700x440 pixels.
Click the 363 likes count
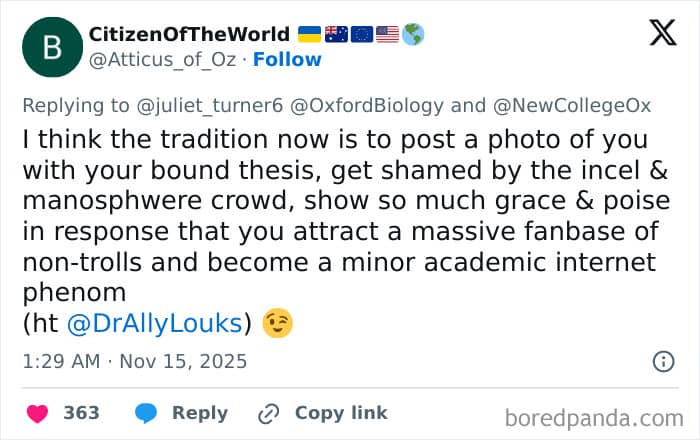tap(81, 413)
